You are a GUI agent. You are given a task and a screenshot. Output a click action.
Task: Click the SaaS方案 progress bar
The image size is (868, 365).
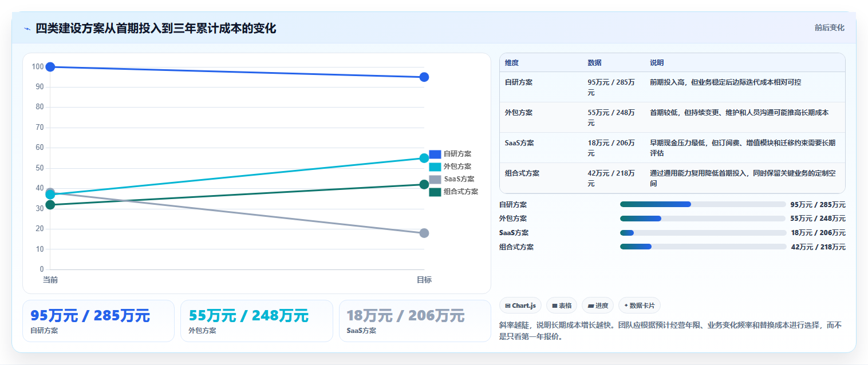click(703, 232)
